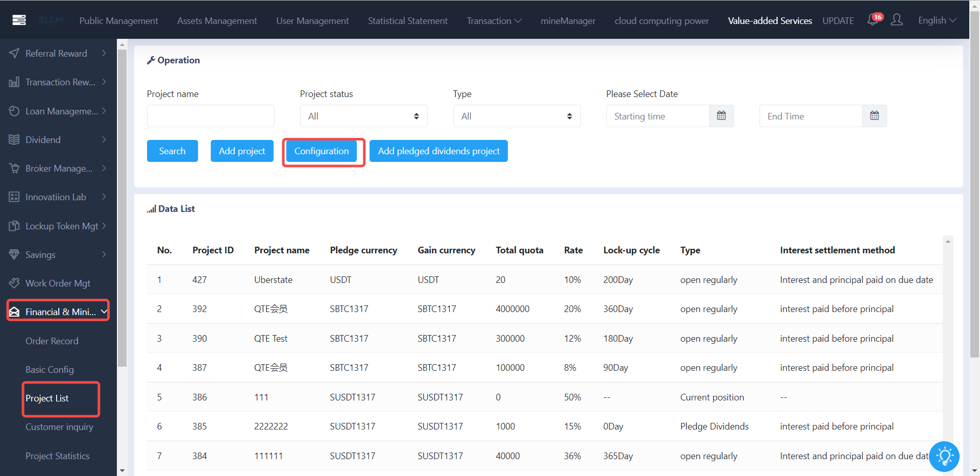This screenshot has height=476, width=980.
Task: Click the Total quota 4000000 cell
Action: pos(512,308)
